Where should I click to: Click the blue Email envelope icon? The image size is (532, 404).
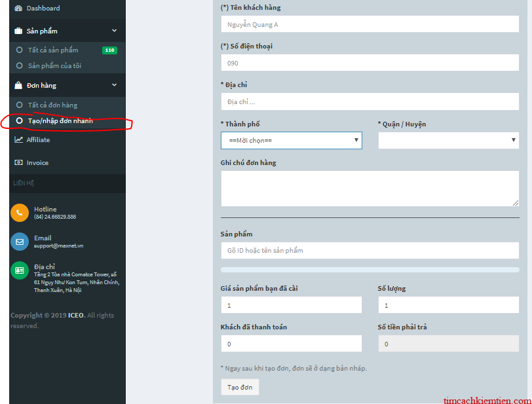20,242
